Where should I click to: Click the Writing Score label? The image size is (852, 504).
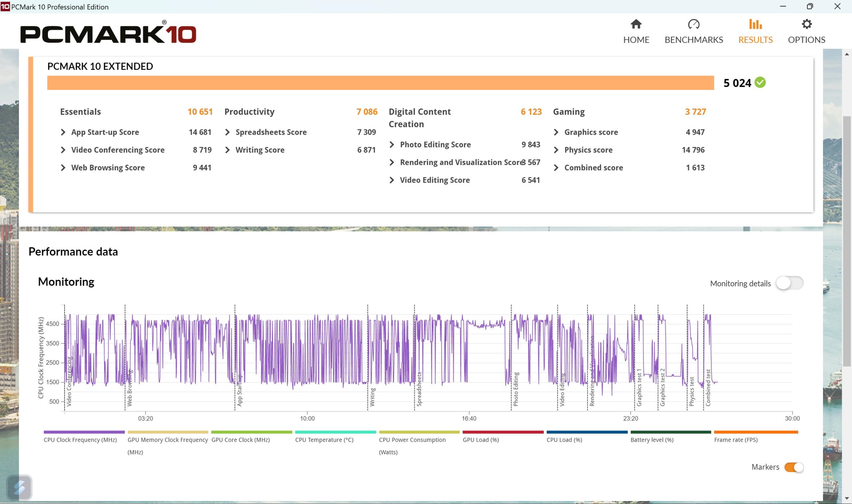[260, 150]
